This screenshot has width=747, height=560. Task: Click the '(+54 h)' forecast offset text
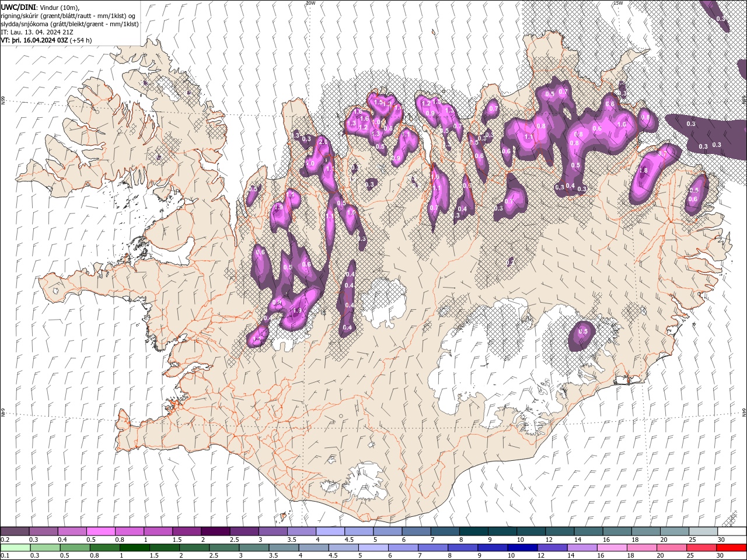81,40
